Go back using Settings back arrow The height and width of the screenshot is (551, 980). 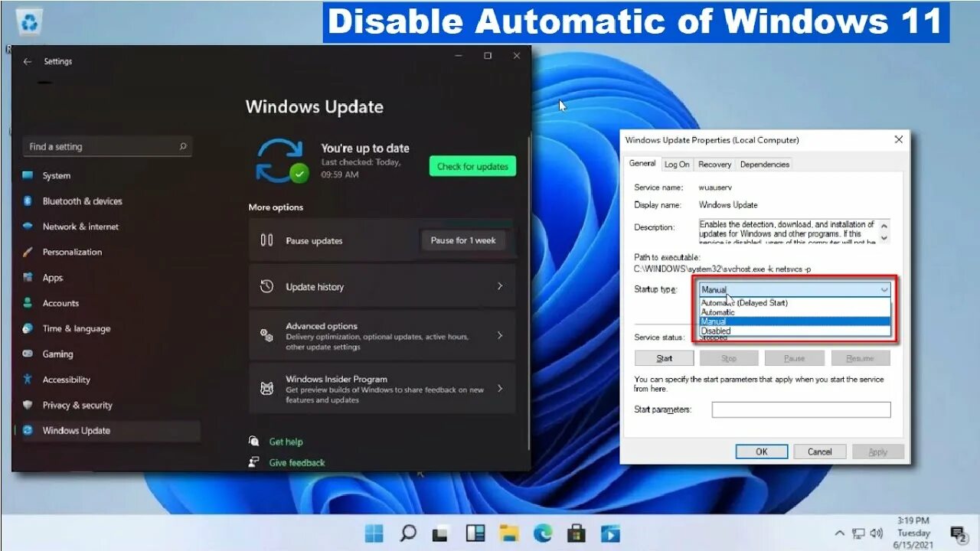tap(28, 61)
